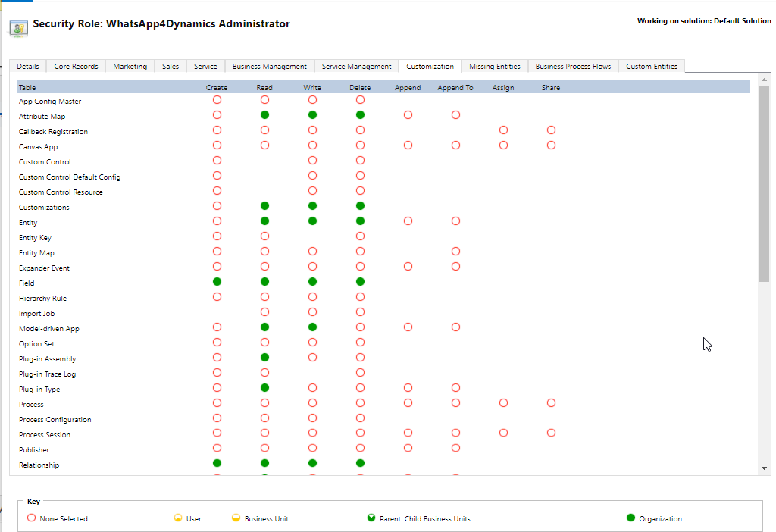The height and width of the screenshot is (532, 776).
Task: Click Entity Map Append To privilege circle
Action: [x=455, y=252]
